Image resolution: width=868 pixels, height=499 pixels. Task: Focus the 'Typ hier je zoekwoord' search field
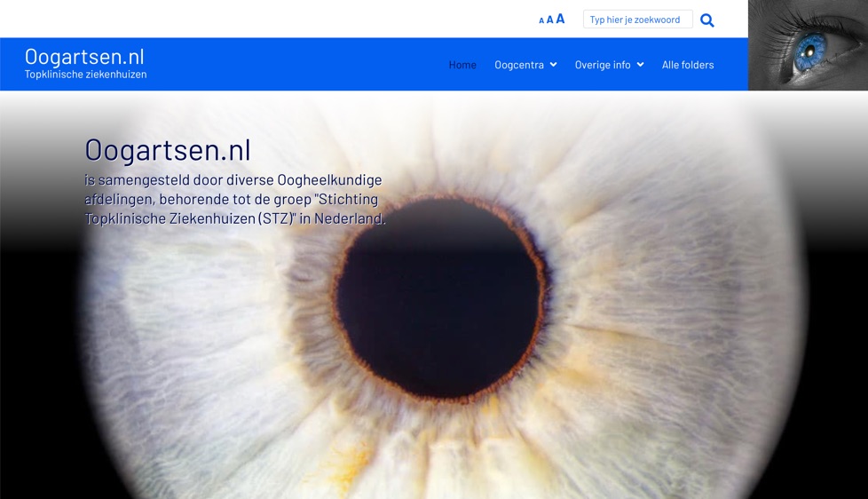(638, 20)
